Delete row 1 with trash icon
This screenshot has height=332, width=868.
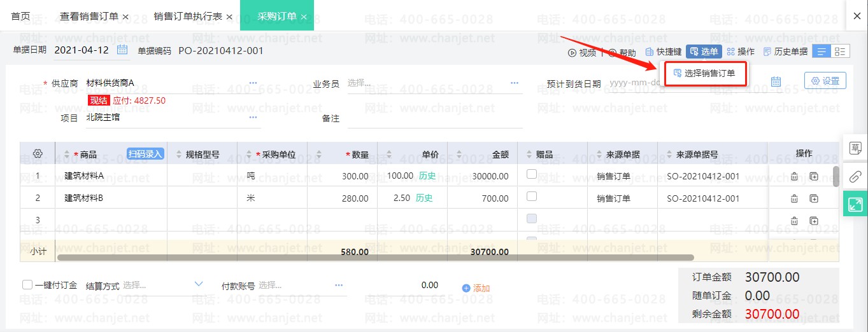click(794, 177)
